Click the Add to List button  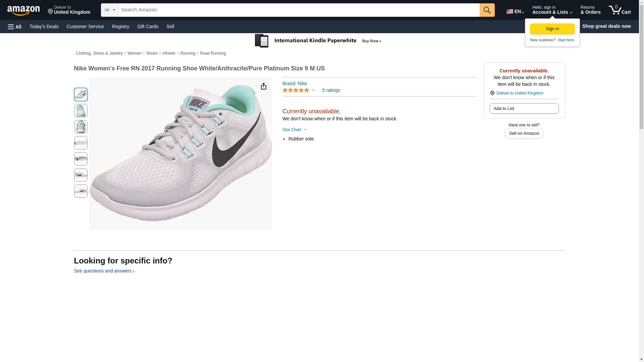tap(524, 109)
